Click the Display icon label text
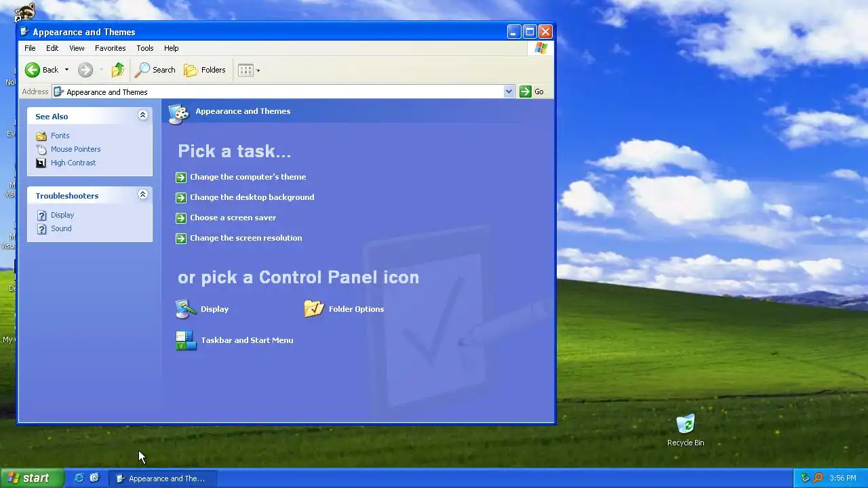The width and height of the screenshot is (868, 488). click(x=214, y=309)
